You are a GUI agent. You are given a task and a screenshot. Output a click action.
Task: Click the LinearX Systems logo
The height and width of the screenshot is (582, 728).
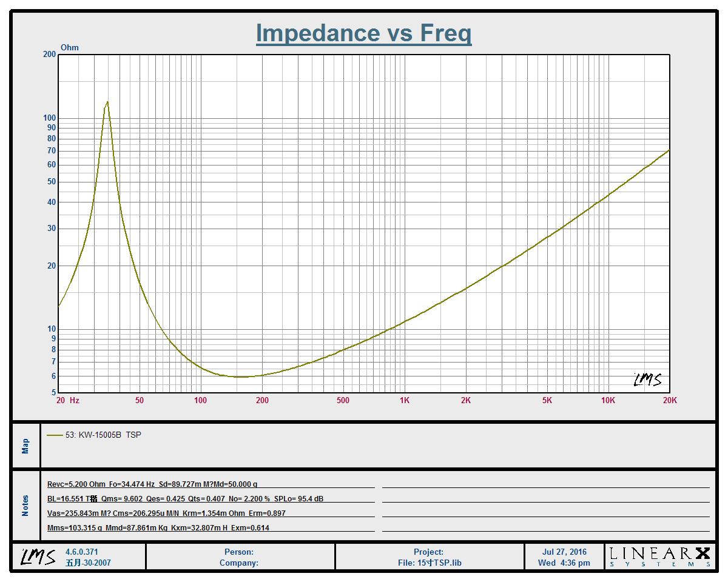coord(660,557)
